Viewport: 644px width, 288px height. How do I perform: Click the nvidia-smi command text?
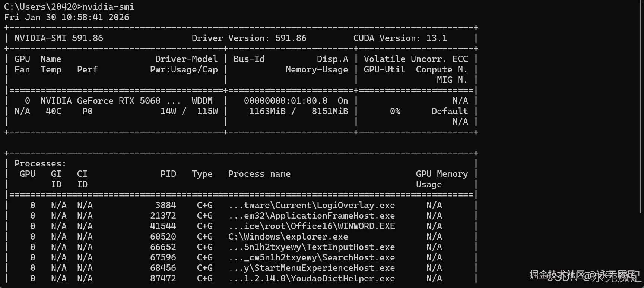108,7
